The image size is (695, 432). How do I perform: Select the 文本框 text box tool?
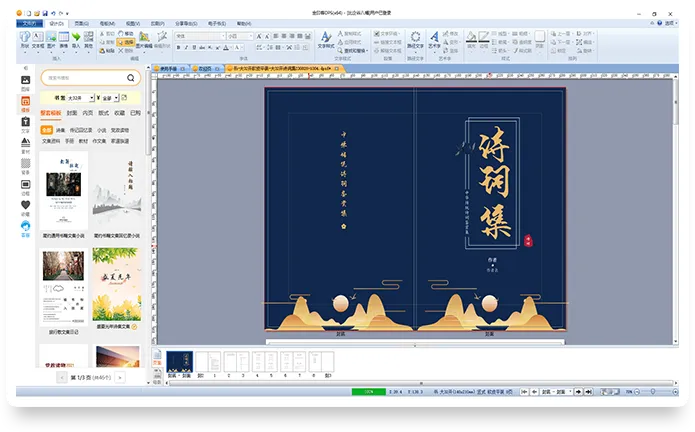pos(37,38)
